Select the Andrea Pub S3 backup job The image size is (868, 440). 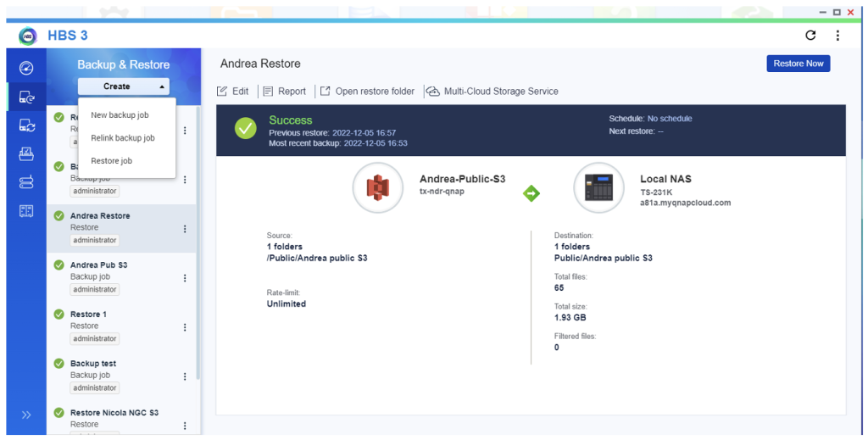(x=121, y=277)
